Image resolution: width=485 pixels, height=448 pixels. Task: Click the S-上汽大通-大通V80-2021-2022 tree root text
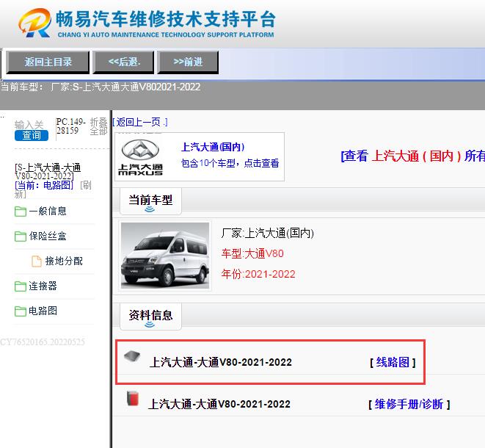point(48,172)
